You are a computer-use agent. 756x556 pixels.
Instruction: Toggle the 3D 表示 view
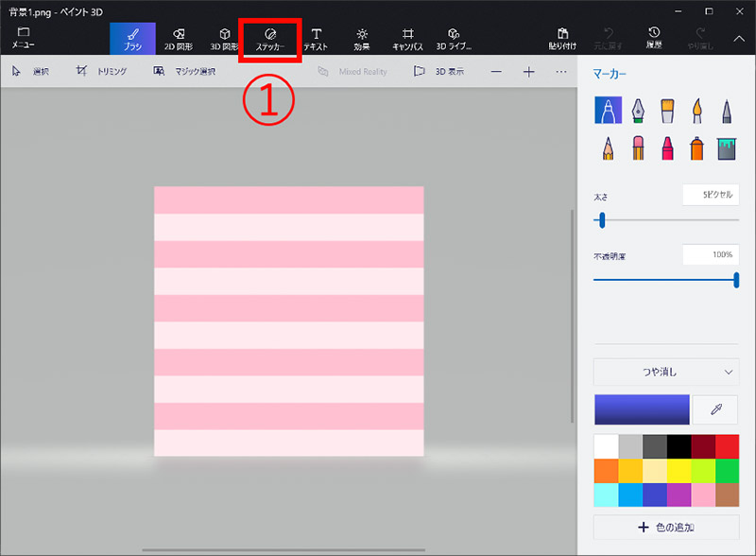[439, 72]
